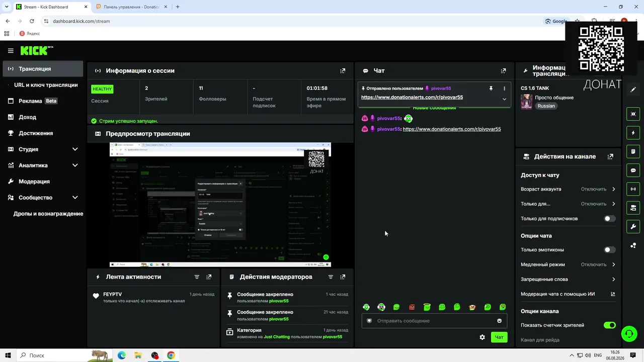This screenshot has height=362, width=644.
Task: Click the Just Chatting category link
Action: tap(277, 337)
